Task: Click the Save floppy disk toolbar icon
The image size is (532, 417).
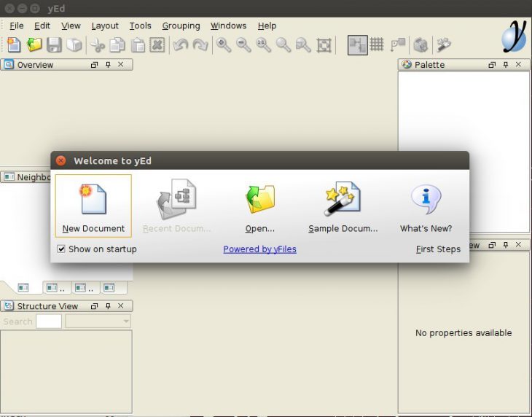Action: click(54, 44)
